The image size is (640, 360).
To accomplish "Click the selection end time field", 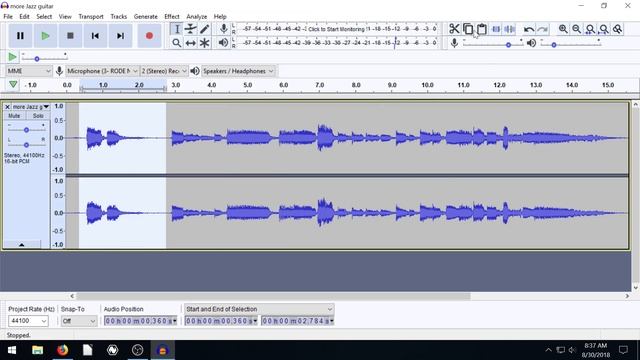I will [x=298, y=321].
